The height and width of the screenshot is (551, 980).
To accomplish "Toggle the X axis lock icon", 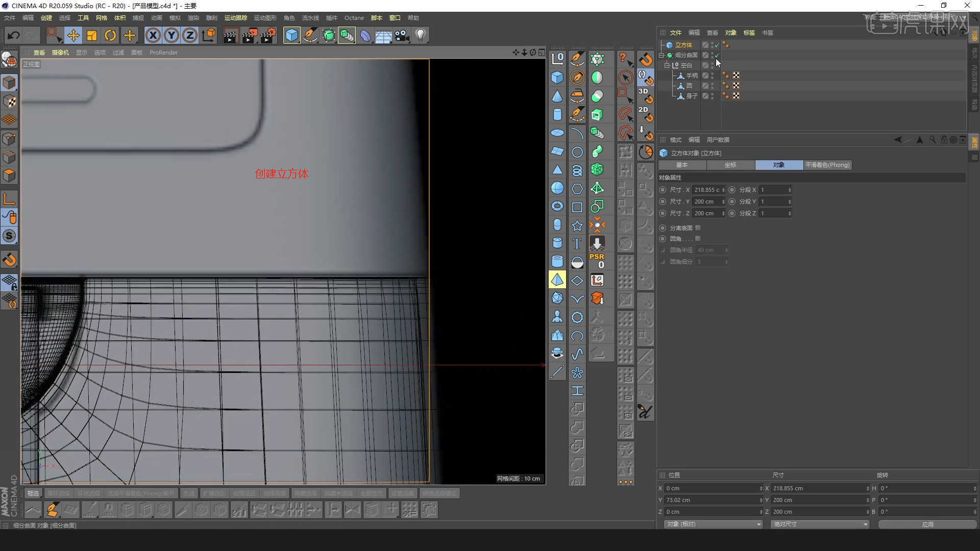I will point(153,35).
